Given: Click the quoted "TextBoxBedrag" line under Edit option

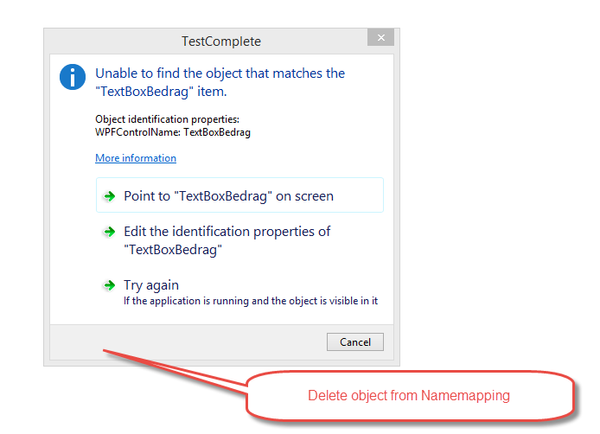Looking at the screenshot, I should pyautogui.click(x=172, y=250).
